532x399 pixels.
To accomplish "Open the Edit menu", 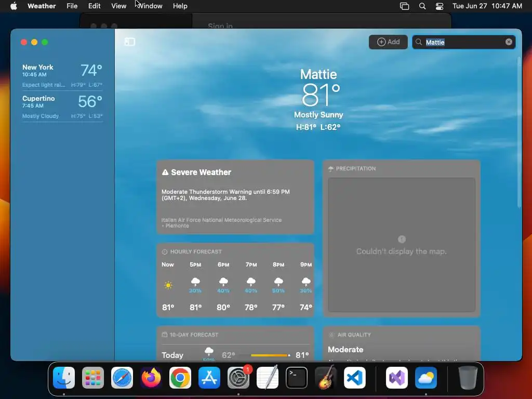I will [95, 6].
